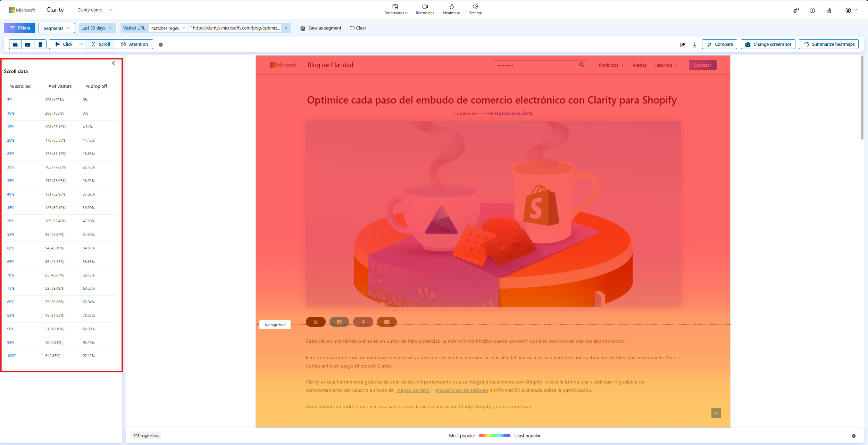Switch to the tablet device view
This screenshot has width=868, height=445.
point(28,44)
